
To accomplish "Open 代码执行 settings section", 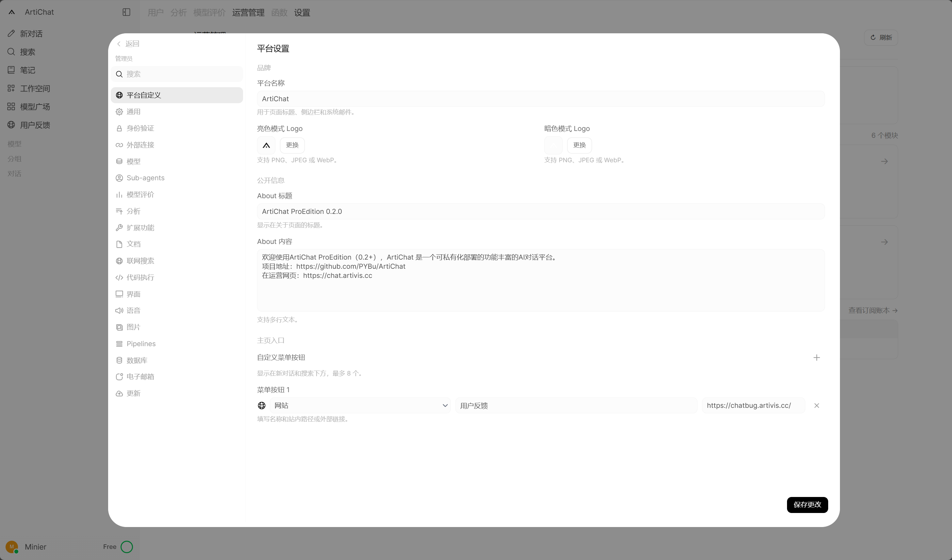I will point(177,278).
